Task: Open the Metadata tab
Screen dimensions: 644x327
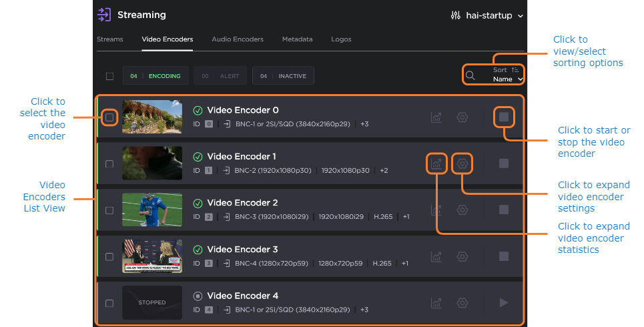Action: pos(297,39)
